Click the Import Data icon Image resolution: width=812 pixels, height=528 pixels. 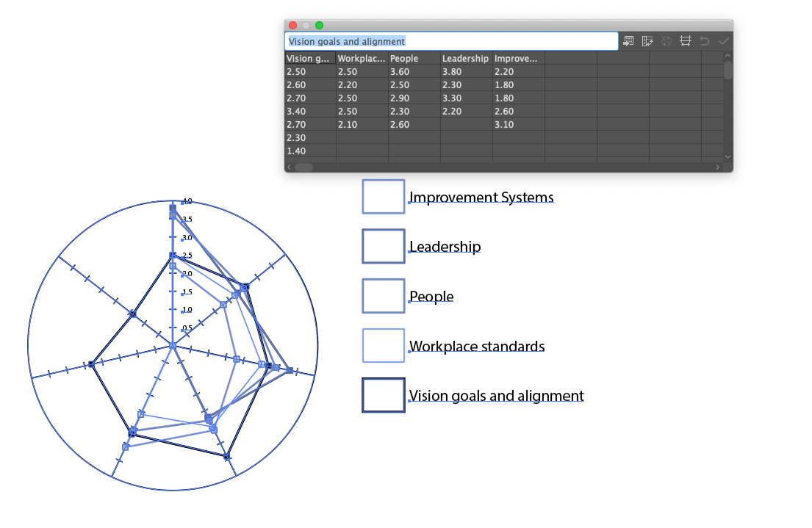pyautogui.click(x=628, y=41)
